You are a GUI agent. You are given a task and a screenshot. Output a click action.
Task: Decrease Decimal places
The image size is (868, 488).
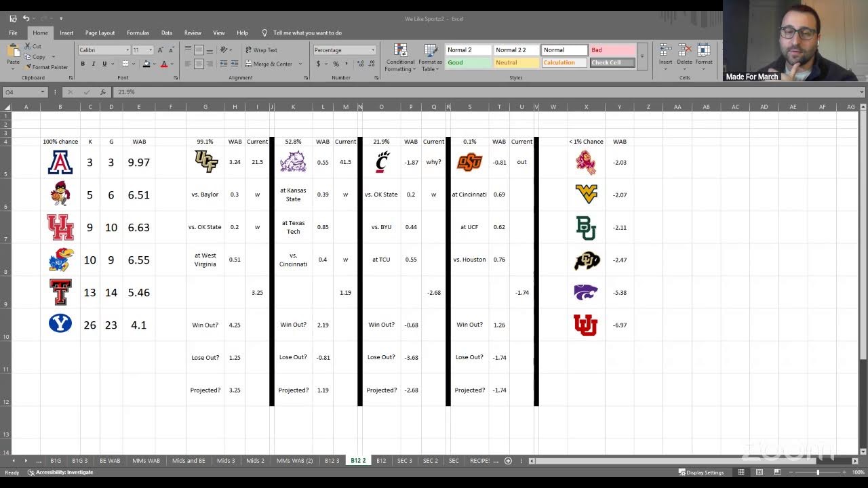coord(370,64)
